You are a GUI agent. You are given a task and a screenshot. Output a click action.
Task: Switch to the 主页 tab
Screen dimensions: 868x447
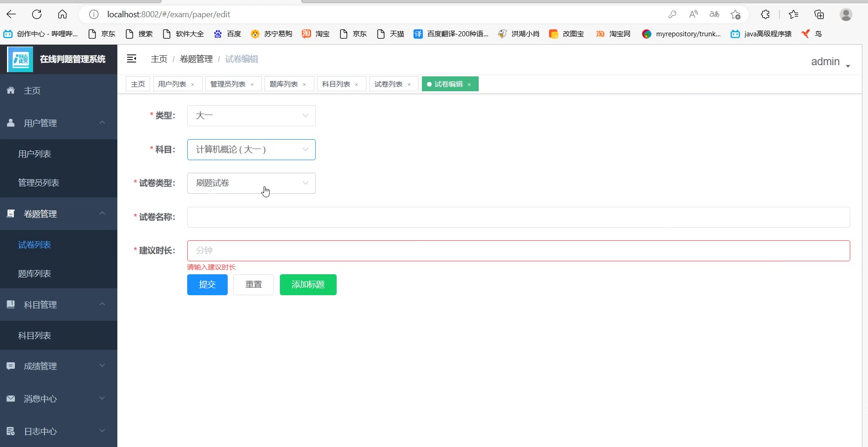pos(138,84)
